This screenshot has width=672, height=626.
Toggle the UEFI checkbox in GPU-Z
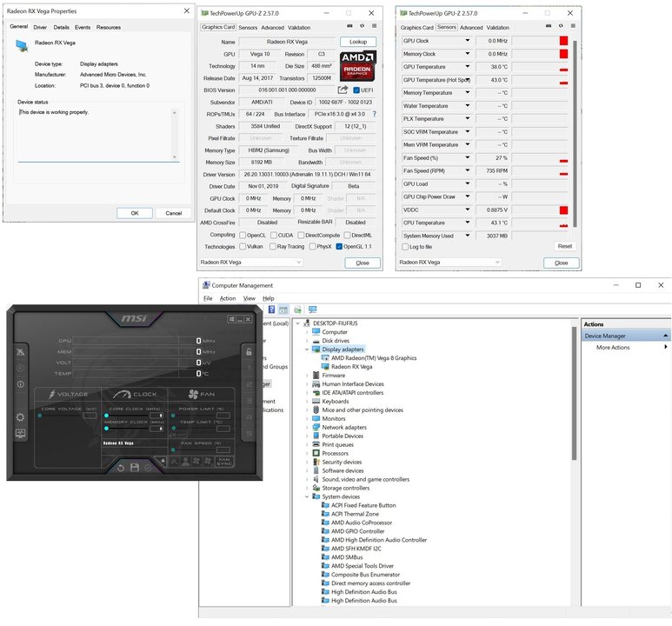click(x=356, y=90)
